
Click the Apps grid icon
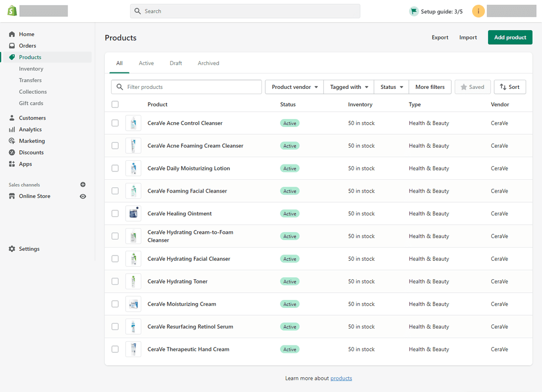click(x=12, y=164)
